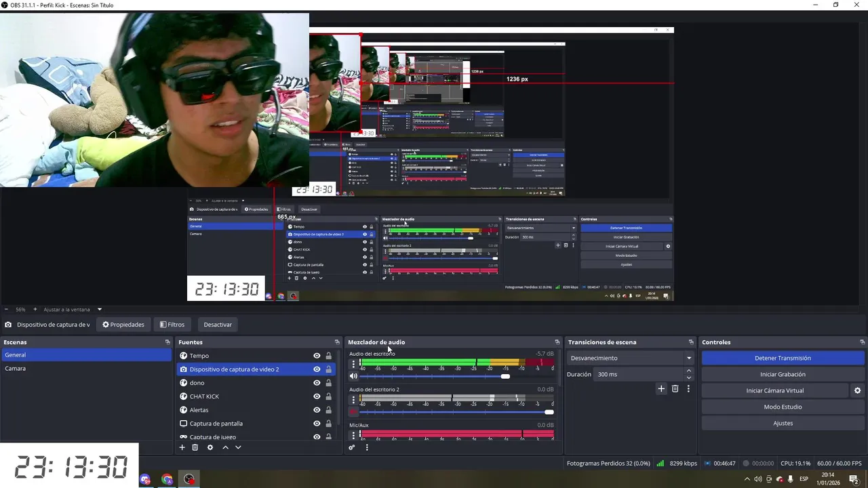Enable Modo Estudio
868x488 pixels.
(783, 407)
